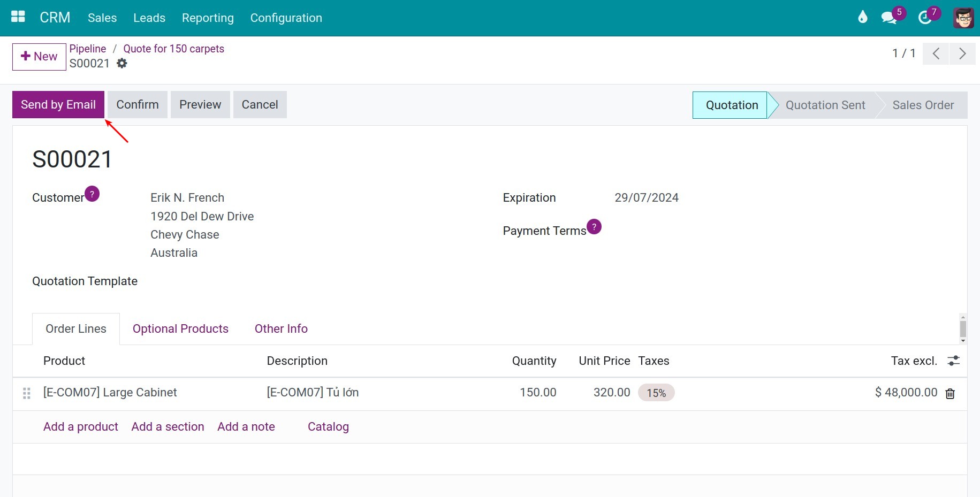Open the Reporting menu

pyautogui.click(x=208, y=18)
